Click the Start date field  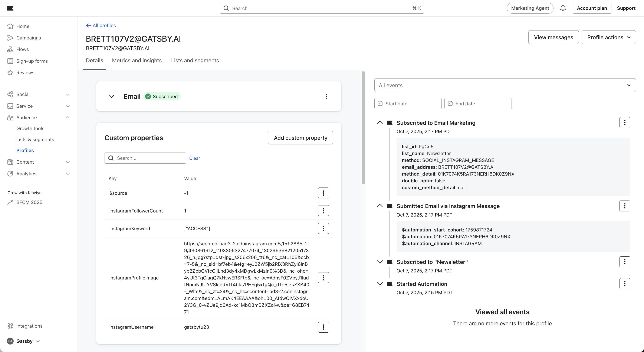point(408,104)
